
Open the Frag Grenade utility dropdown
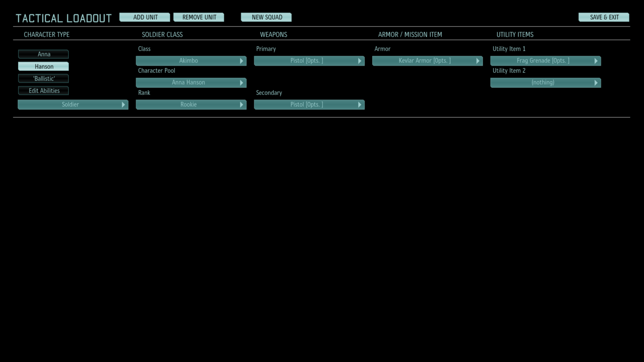[546, 61]
